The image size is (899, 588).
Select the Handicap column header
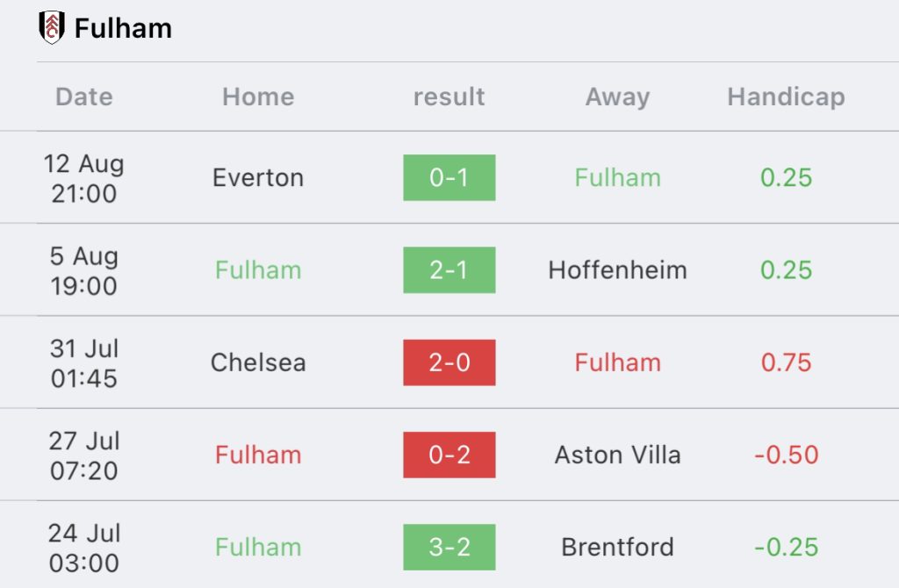coord(786,97)
